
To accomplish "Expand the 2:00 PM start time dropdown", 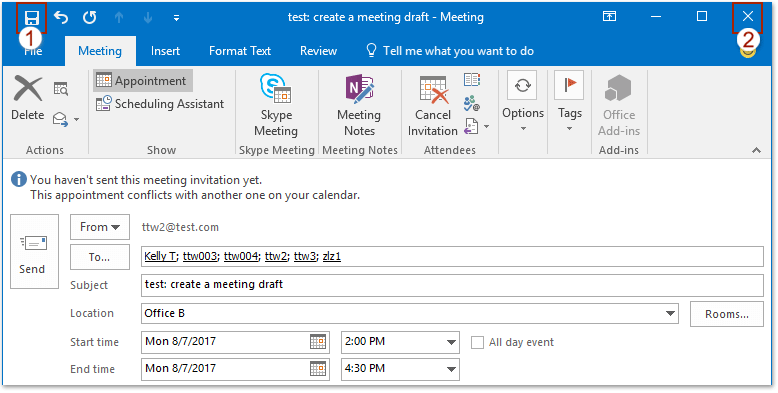I will point(451,342).
